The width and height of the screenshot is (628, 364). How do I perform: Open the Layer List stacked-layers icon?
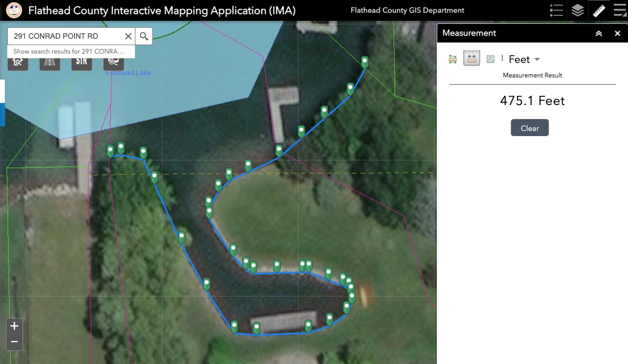click(577, 10)
